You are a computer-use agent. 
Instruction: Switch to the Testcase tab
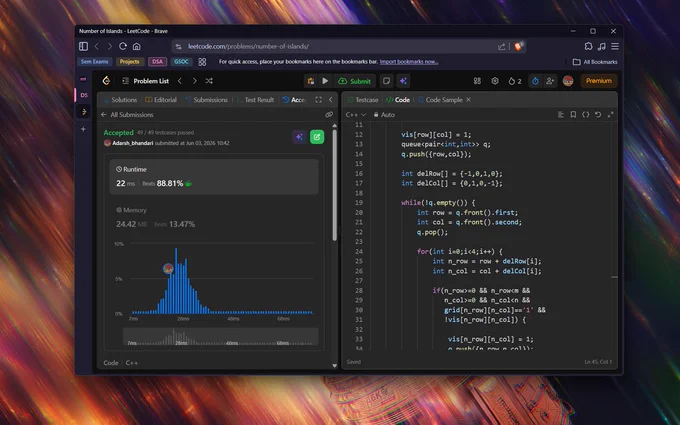(x=363, y=100)
